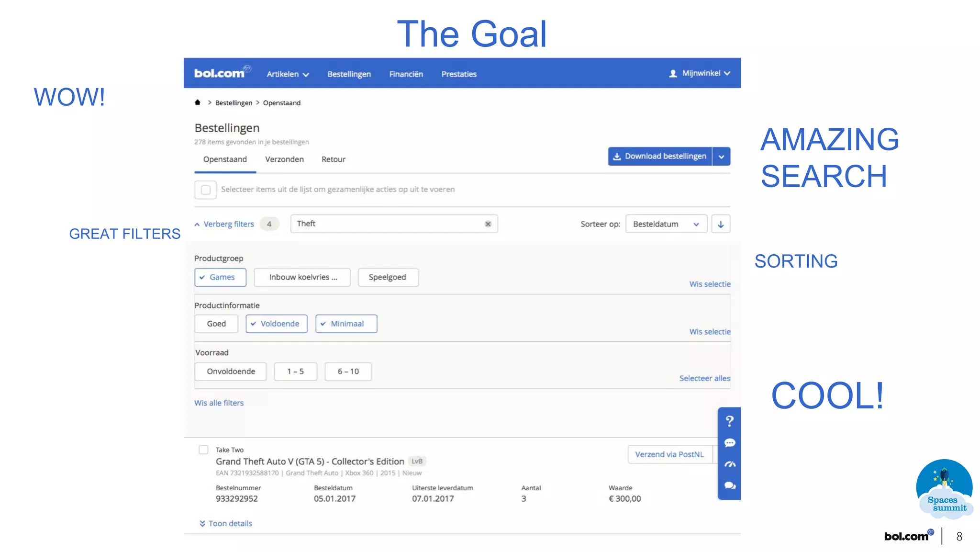Clear the Theft search with the X icon

click(488, 224)
